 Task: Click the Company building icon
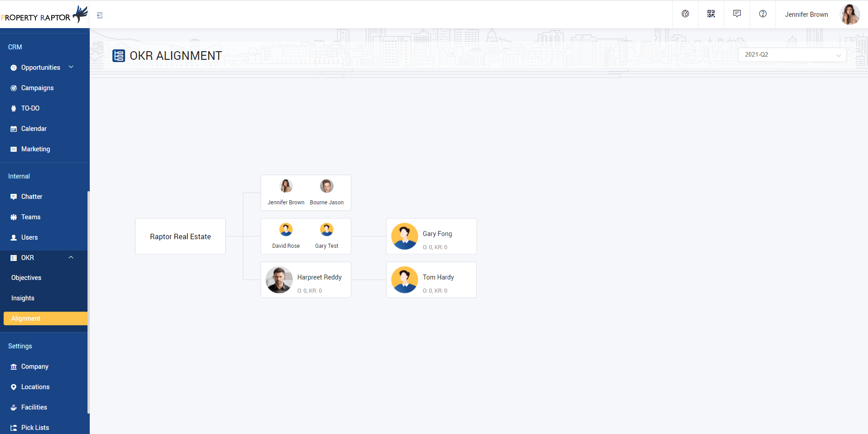tap(14, 366)
